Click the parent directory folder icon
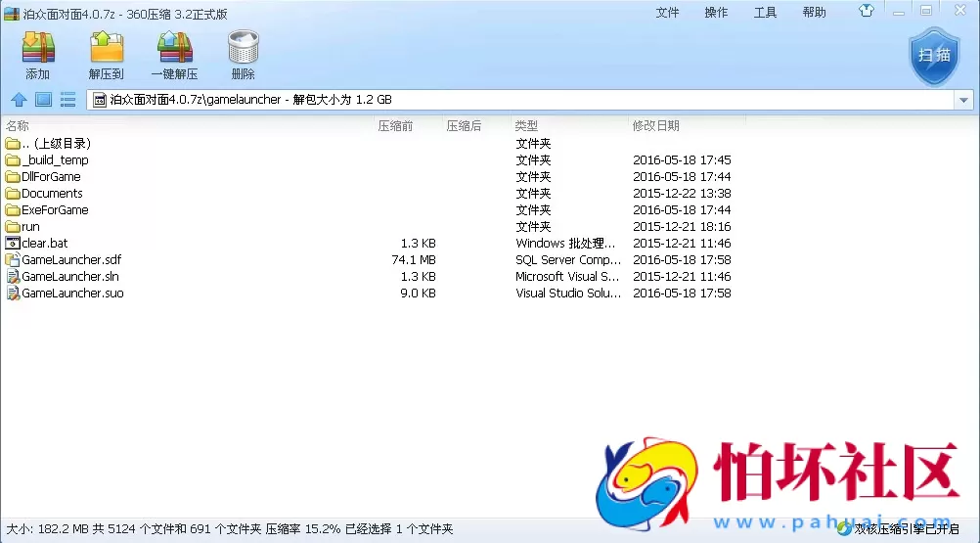 pos(13,144)
